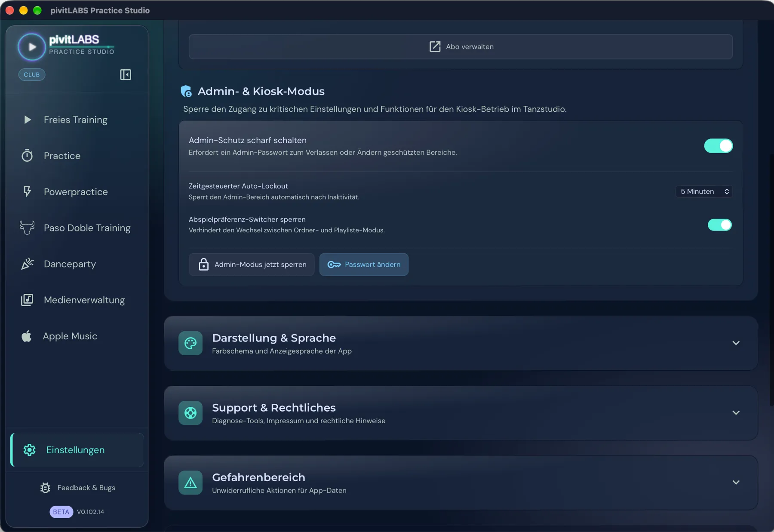The width and height of the screenshot is (774, 532).
Task: Collapse the sidebar using the panel icon
Action: click(x=126, y=74)
